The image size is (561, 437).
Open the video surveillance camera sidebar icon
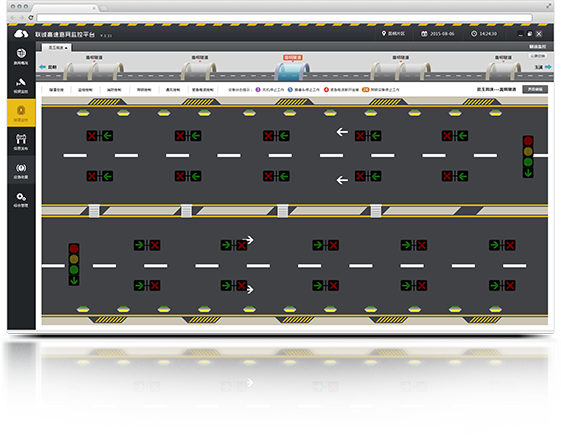pos(21,85)
